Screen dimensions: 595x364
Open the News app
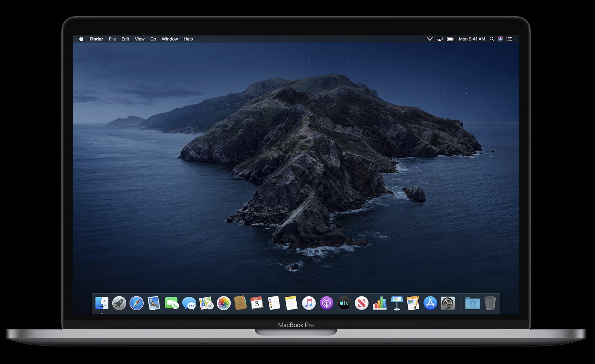361,304
